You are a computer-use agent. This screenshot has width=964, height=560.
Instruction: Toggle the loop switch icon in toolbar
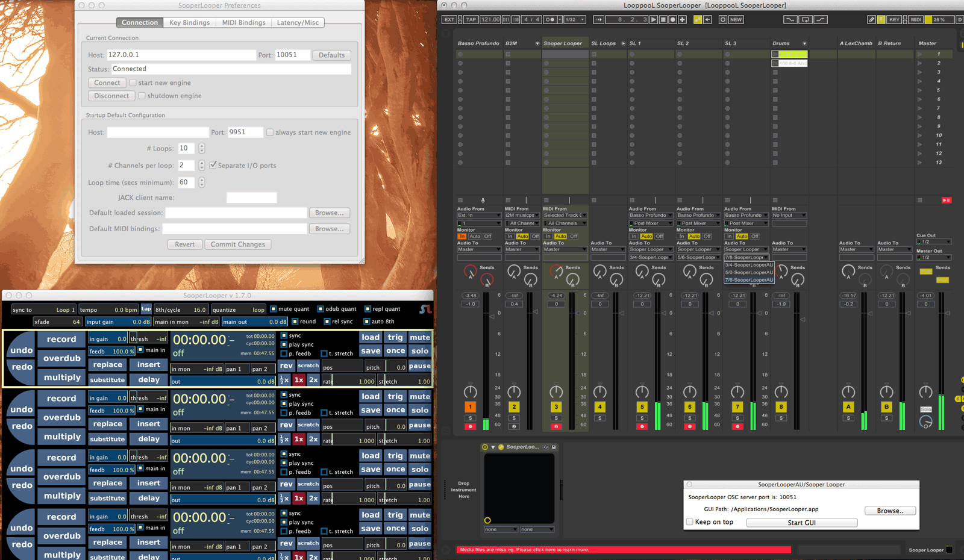click(805, 19)
